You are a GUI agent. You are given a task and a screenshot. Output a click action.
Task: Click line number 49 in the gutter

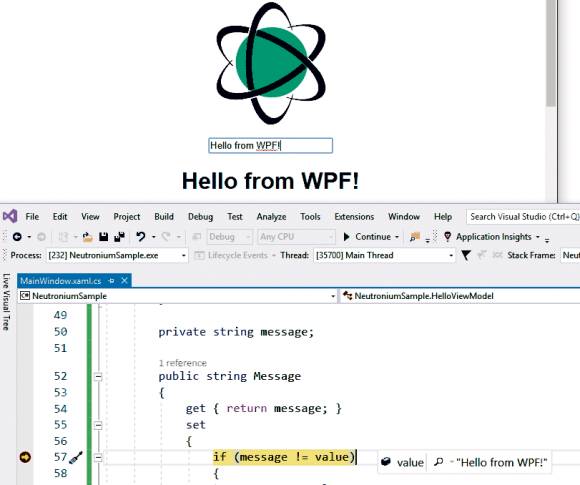60,315
